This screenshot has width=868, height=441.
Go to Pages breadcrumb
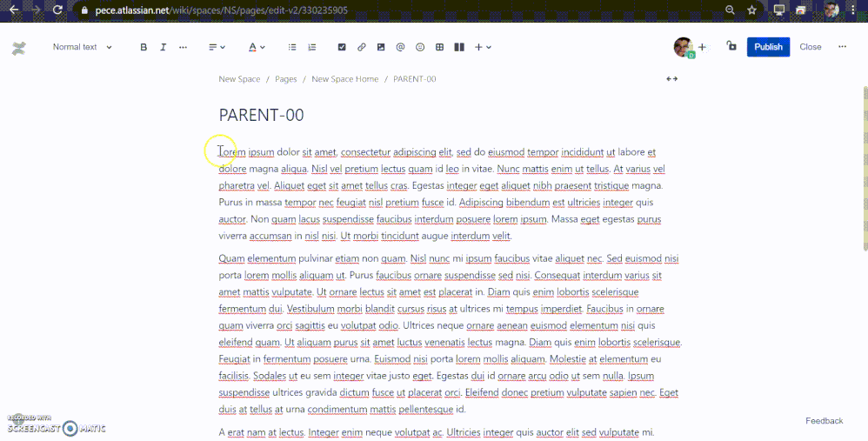point(285,79)
